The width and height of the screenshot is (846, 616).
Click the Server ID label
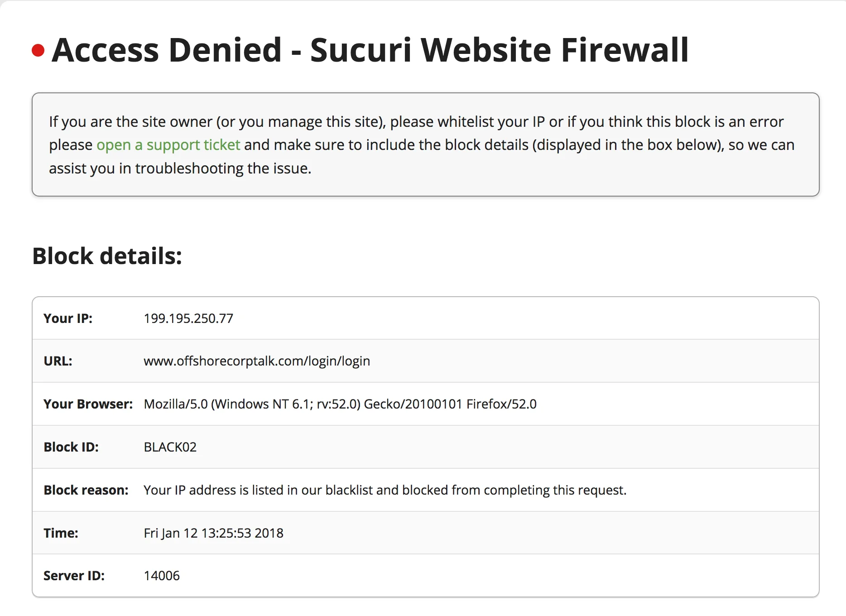74,576
